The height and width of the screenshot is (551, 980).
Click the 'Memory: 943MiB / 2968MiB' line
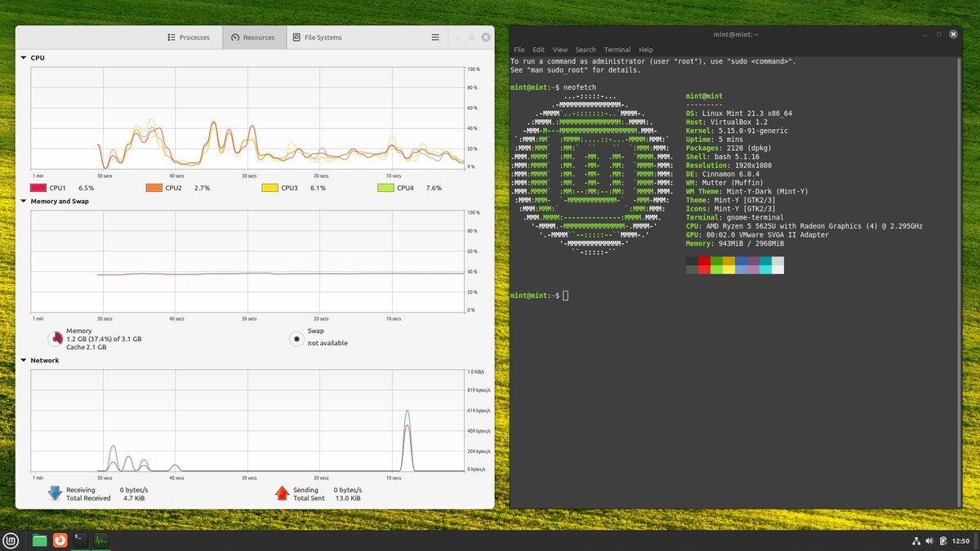735,243
